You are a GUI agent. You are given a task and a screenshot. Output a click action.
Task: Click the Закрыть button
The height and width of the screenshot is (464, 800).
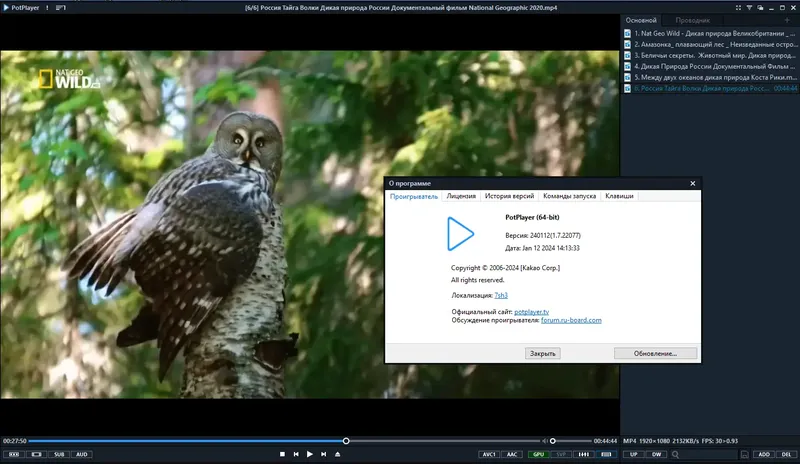click(x=542, y=353)
